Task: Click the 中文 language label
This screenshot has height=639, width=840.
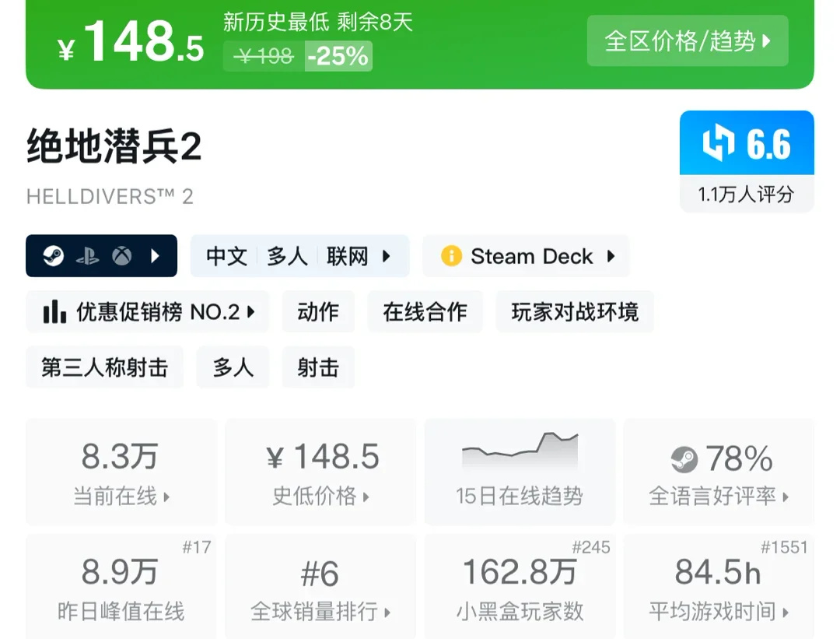Action: coord(226,256)
